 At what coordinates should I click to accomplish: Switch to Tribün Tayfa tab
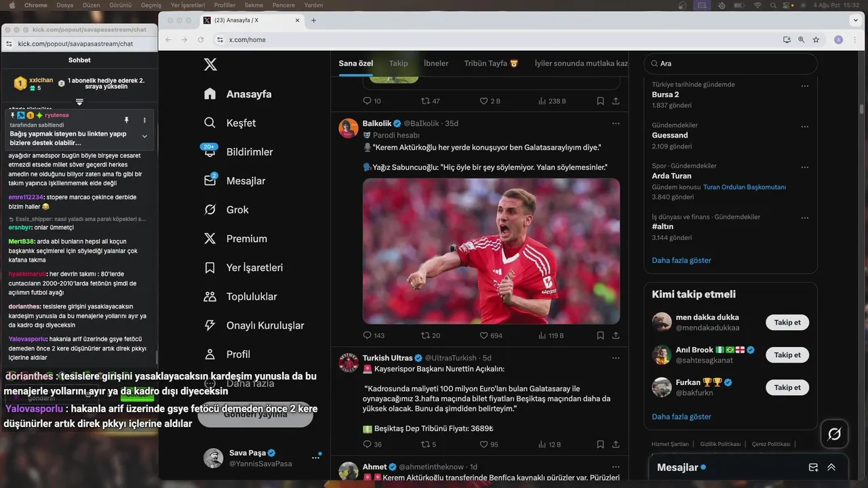click(492, 63)
